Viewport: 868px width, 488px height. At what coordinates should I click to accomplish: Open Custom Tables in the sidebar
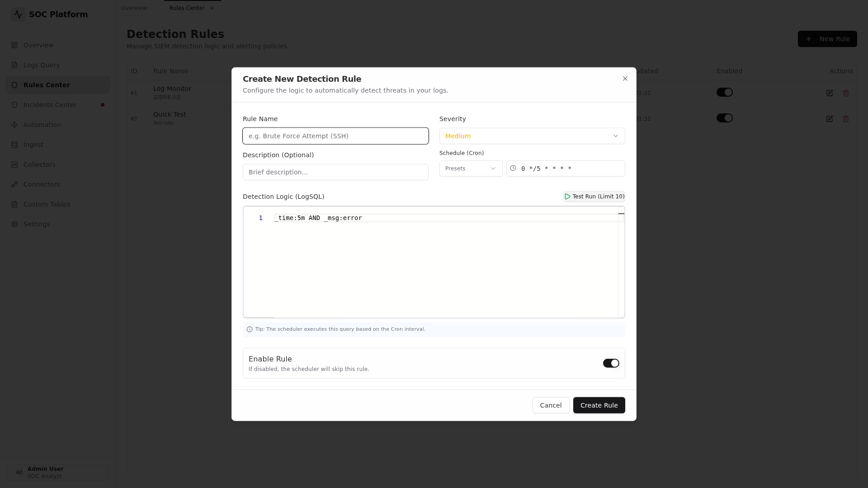coord(47,204)
